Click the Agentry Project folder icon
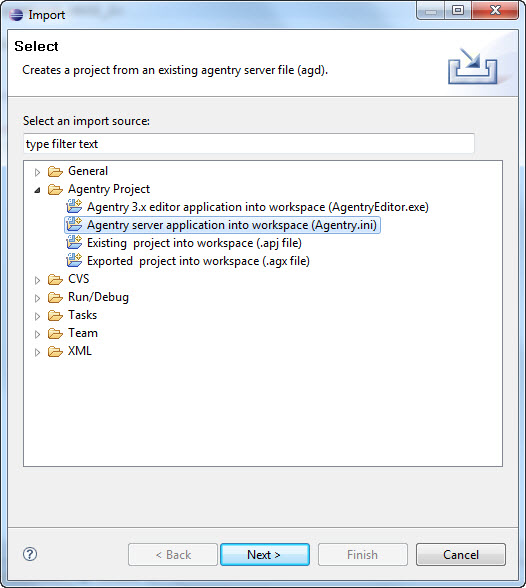The image size is (526, 588). [x=55, y=190]
